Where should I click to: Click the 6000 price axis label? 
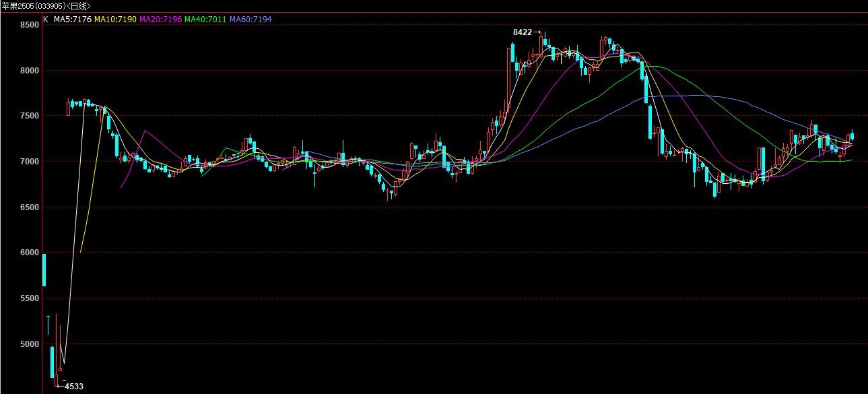point(30,253)
